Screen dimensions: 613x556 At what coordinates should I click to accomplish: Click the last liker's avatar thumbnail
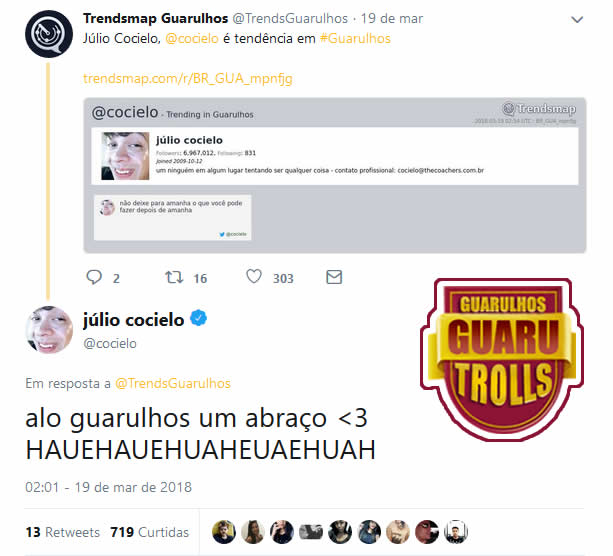point(456,532)
